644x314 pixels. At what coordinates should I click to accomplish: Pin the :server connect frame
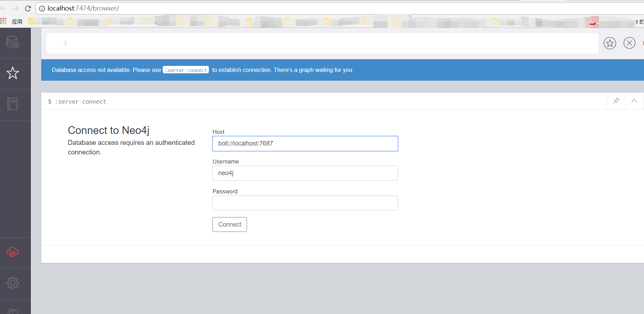pyautogui.click(x=616, y=101)
